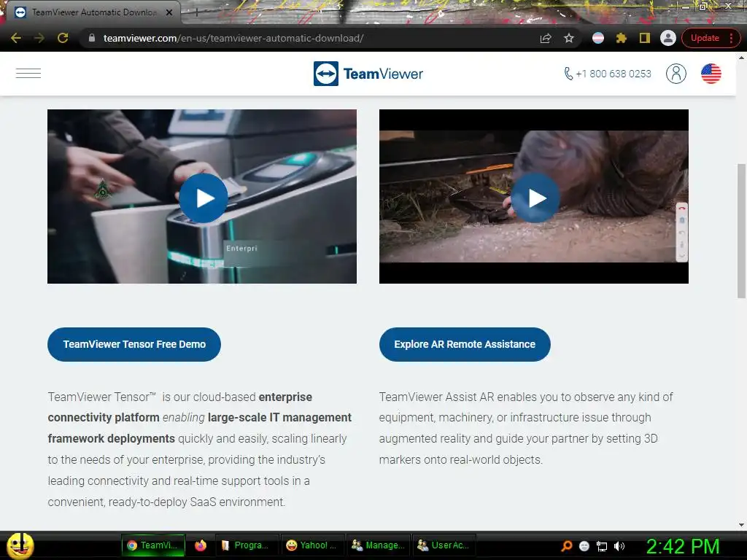The width and height of the screenshot is (747, 560).
Task: Change region via US flag icon
Action: pyautogui.click(x=711, y=74)
